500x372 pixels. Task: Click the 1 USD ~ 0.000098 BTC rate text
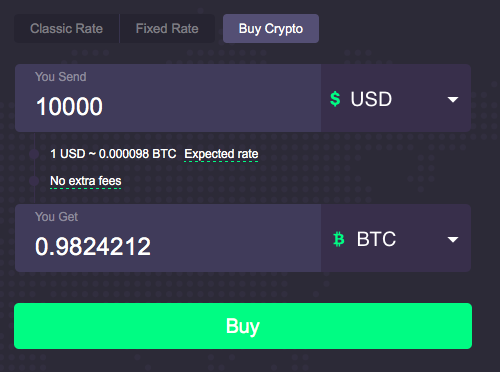point(113,154)
